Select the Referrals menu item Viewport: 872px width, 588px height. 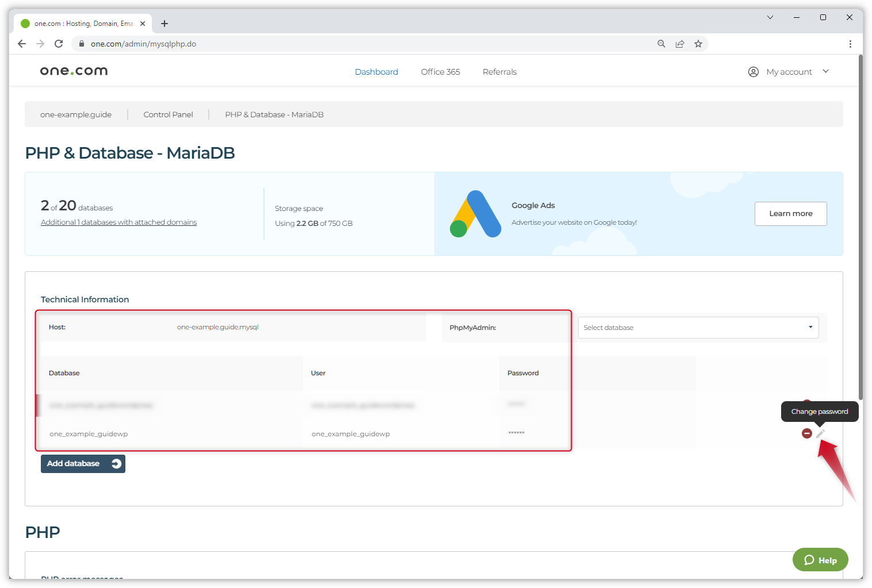click(499, 71)
